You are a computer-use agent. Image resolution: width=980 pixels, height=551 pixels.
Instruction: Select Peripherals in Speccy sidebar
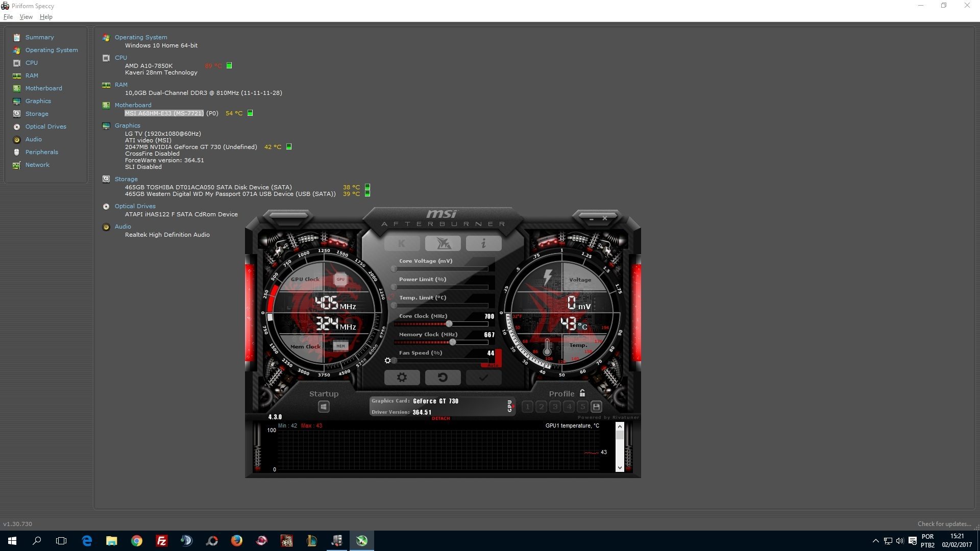pos(42,152)
